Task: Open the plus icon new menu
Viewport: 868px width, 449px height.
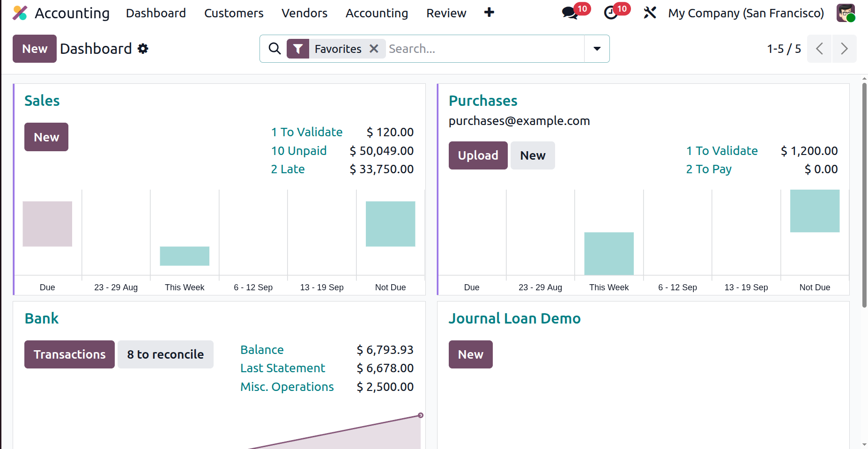Action: click(x=489, y=13)
